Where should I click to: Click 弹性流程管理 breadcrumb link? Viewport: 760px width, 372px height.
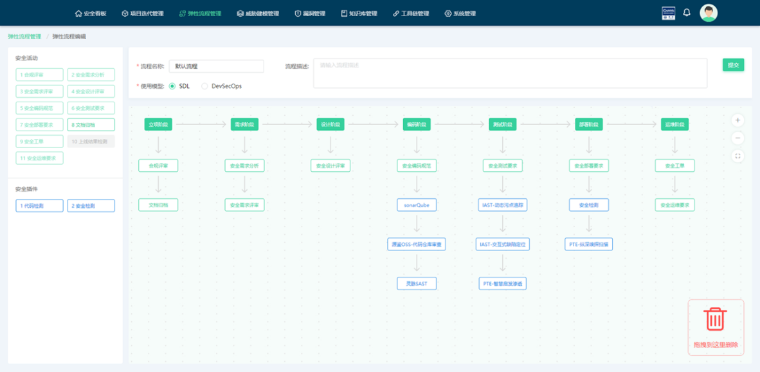(24, 36)
